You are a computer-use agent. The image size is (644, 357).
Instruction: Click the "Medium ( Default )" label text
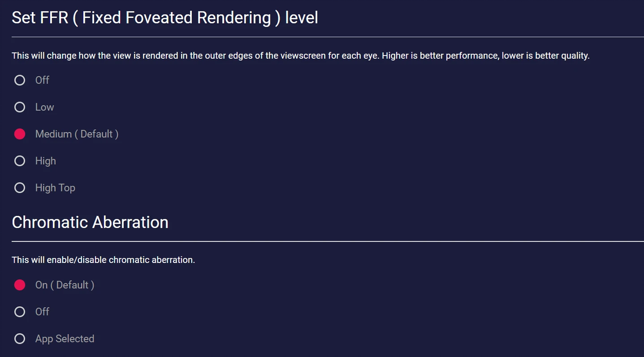(77, 134)
